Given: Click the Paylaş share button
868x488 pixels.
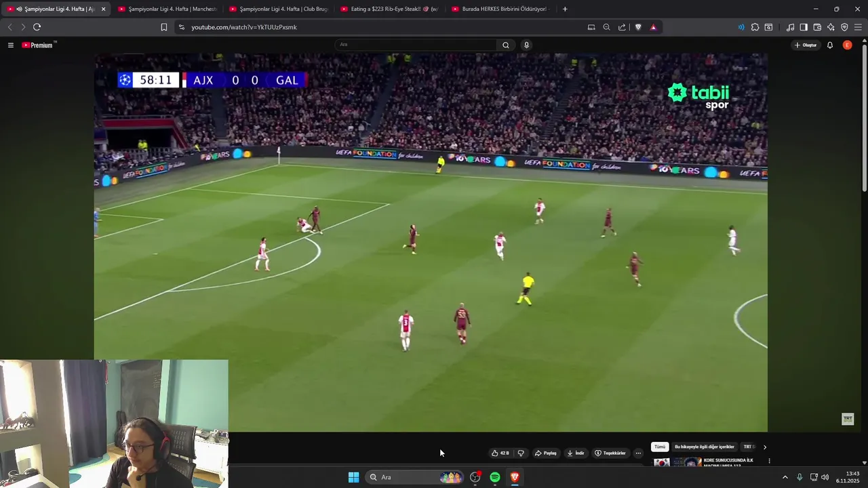Looking at the screenshot, I should (x=546, y=453).
